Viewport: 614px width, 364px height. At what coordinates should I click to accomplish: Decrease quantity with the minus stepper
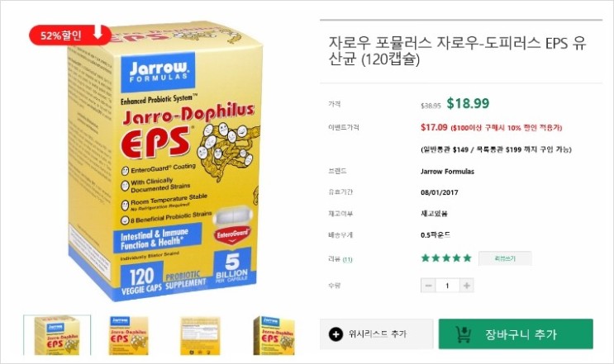428,286
